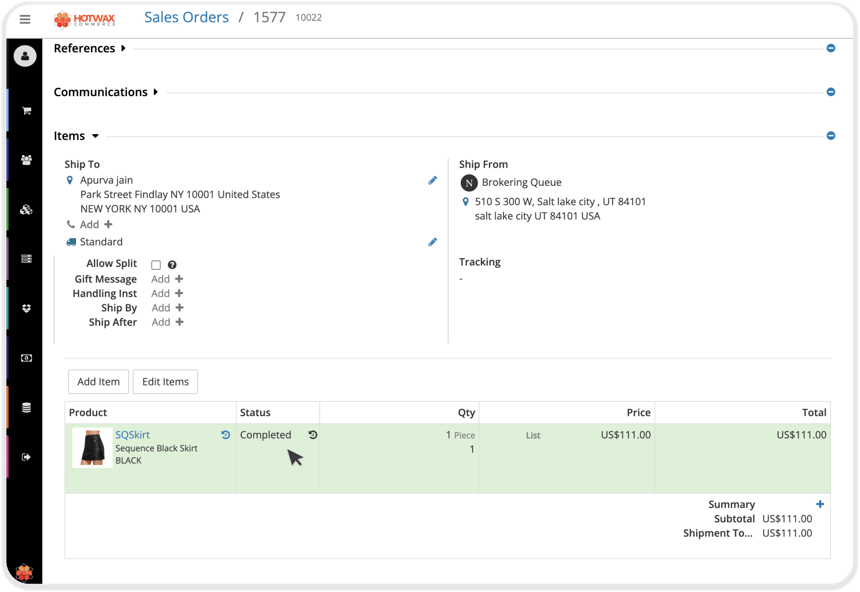
Task: Click the black skirt product thumbnail
Action: pos(92,448)
